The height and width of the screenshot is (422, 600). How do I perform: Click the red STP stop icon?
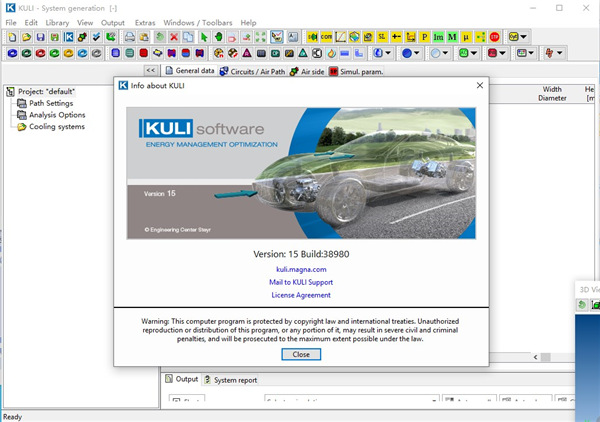click(x=495, y=37)
